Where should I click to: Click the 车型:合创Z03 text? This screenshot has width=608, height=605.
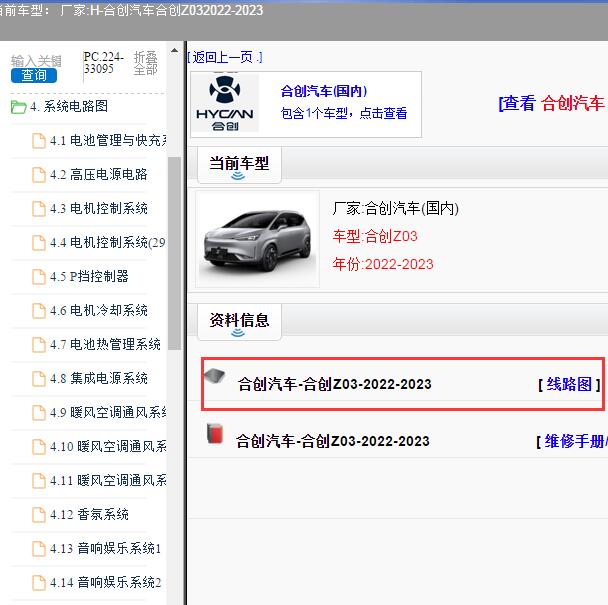[375, 236]
